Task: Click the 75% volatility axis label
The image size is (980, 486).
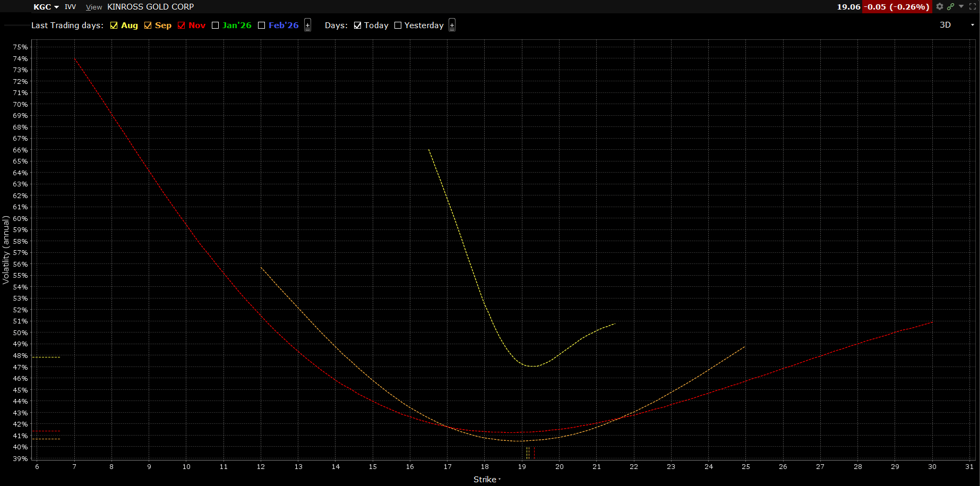Action: pyautogui.click(x=21, y=47)
